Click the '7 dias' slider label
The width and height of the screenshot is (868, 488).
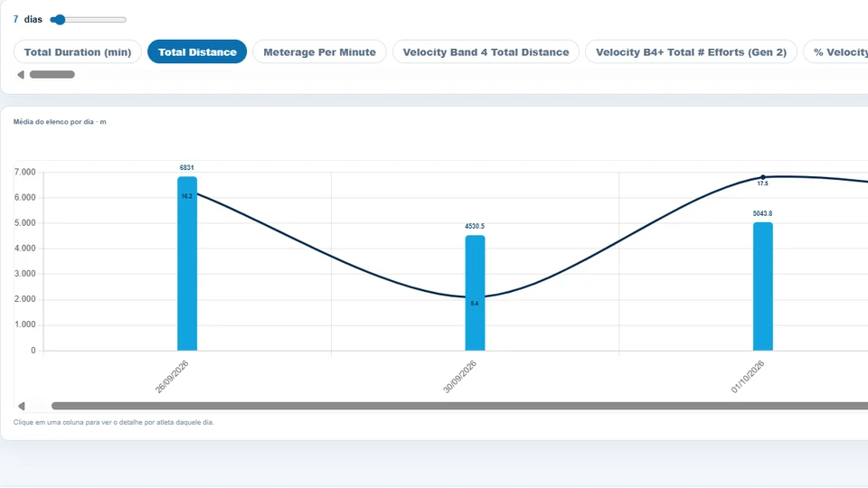tap(28, 19)
